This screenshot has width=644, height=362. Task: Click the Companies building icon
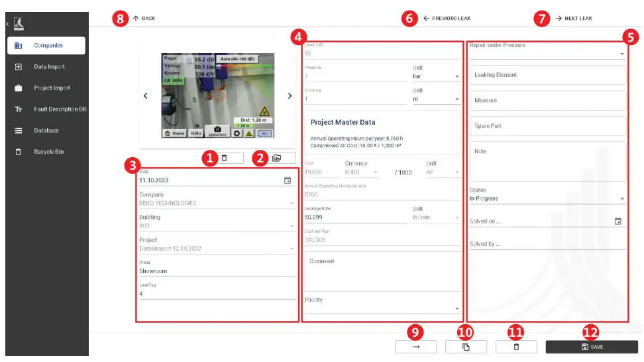19,46
